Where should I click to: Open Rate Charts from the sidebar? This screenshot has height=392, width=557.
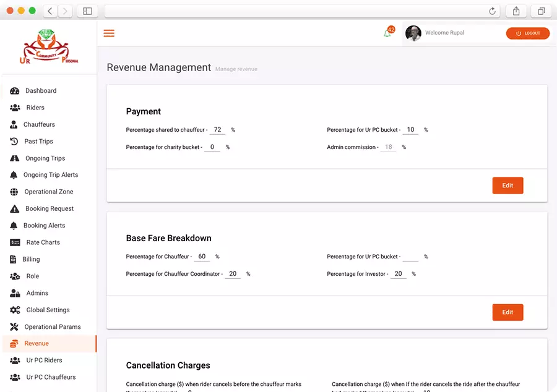coord(49,242)
